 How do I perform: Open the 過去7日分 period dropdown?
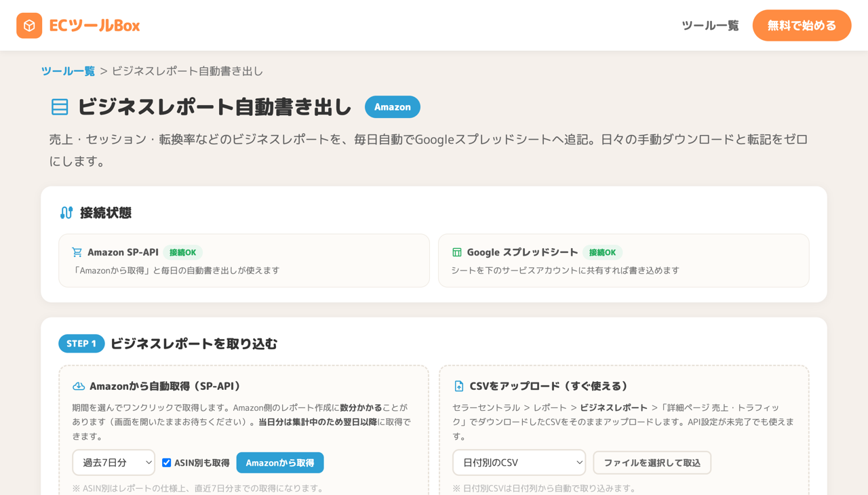[114, 462]
